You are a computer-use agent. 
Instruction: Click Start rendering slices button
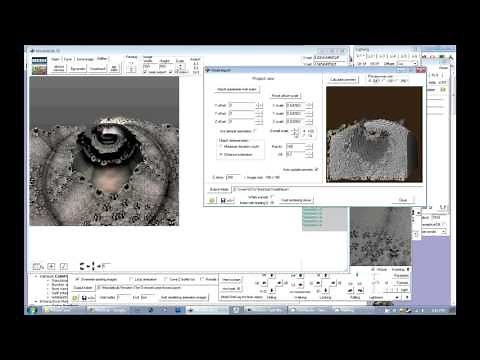[x=296, y=200]
